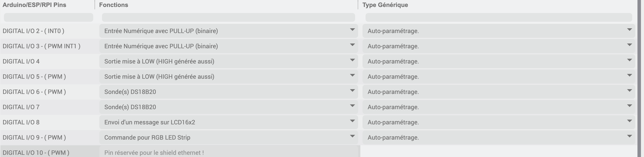Open Fonctions dropdown for DIGITAL I/O 2
The image size is (644, 157).
coord(228,31)
